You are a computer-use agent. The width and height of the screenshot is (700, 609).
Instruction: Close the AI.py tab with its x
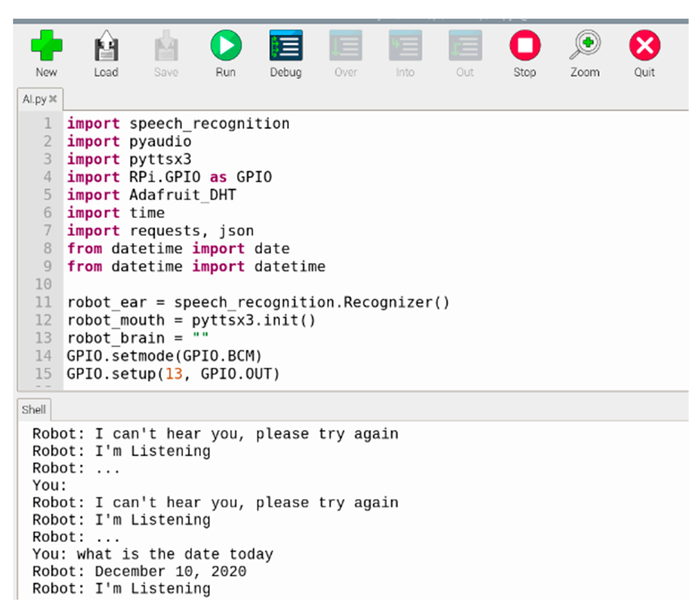[53, 99]
